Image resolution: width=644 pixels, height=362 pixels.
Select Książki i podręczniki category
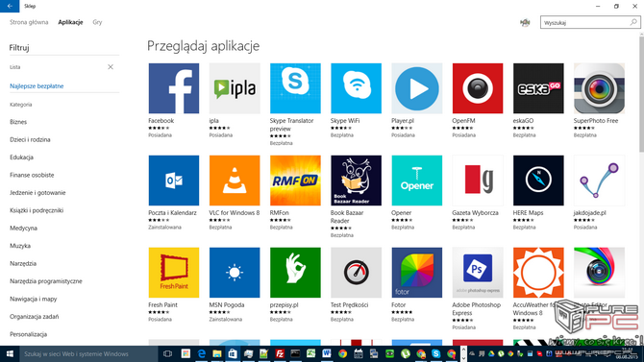(x=37, y=210)
